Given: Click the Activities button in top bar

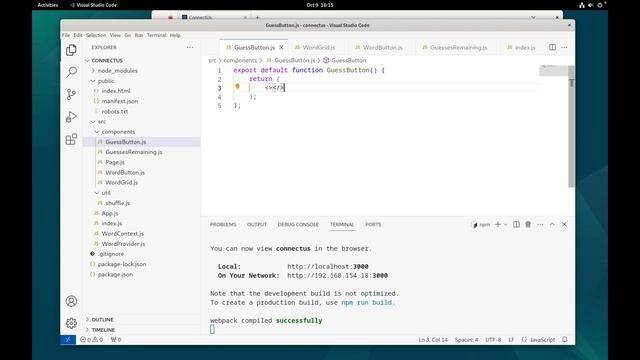Looking at the screenshot, I should (48, 5).
